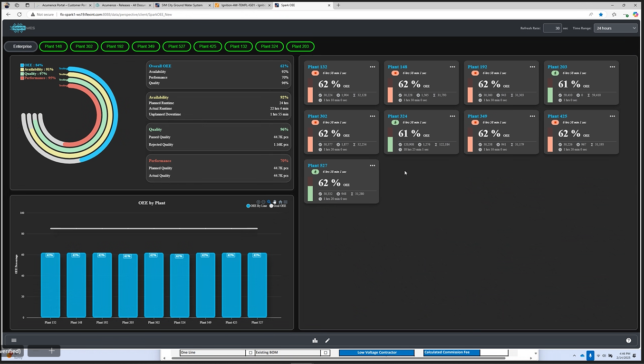Expand the Plant 324 card options menu

(452, 117)
